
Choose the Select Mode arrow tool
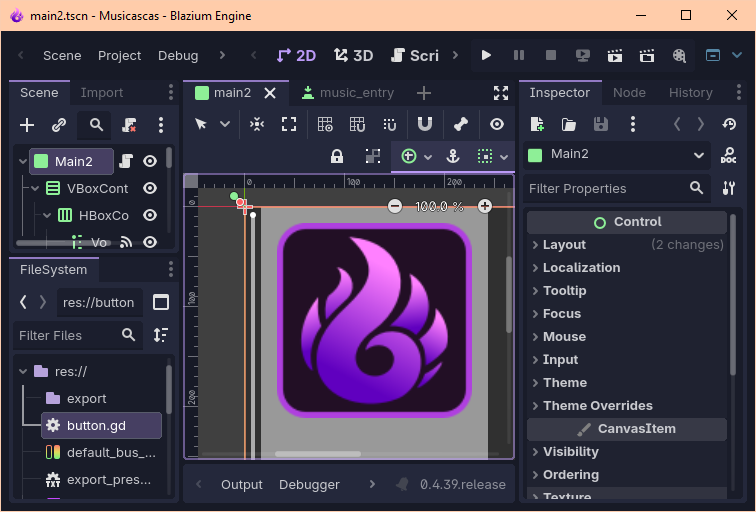coord(201,124)
